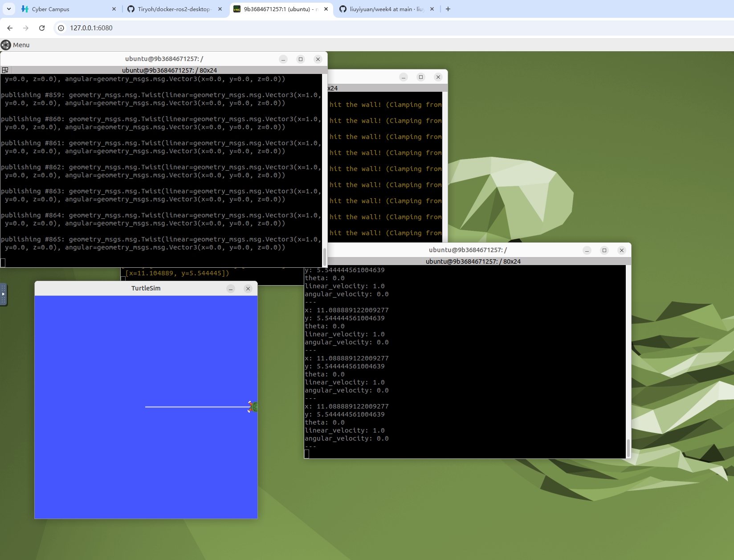
Task: Open a new browser tab
Action: (448, 9)
